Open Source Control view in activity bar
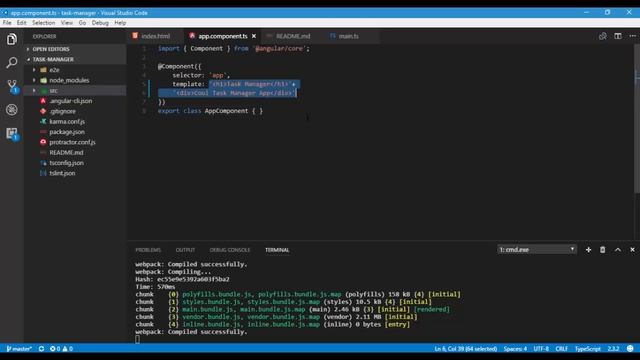This screenshot has height=360, width=640. coord(12,86)
